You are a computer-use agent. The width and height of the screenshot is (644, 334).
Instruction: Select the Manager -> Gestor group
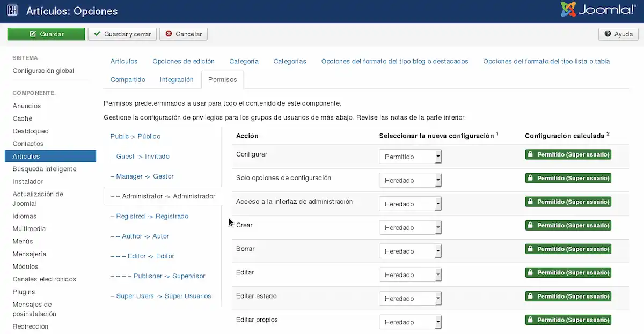tap(142, 176)
